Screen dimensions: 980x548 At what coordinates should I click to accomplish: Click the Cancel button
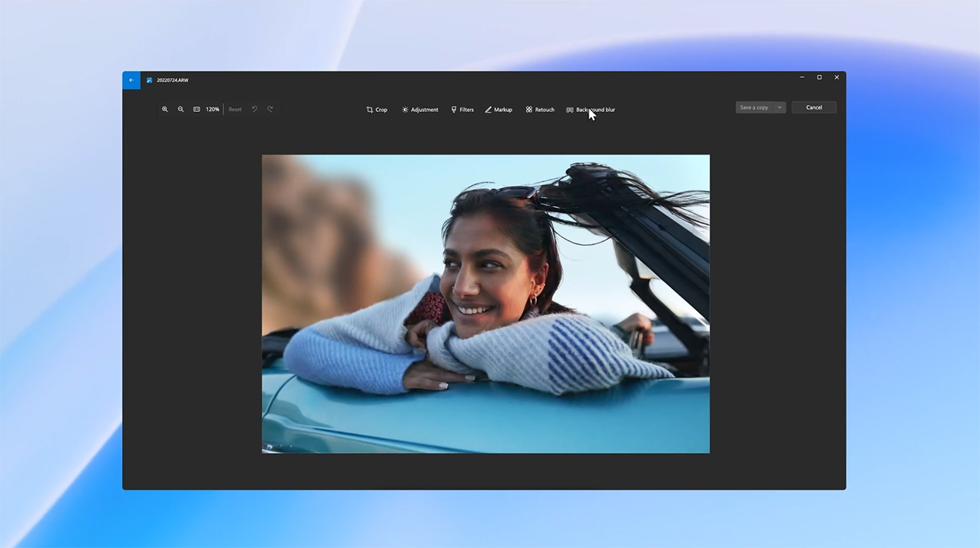(x=814, y=107)
